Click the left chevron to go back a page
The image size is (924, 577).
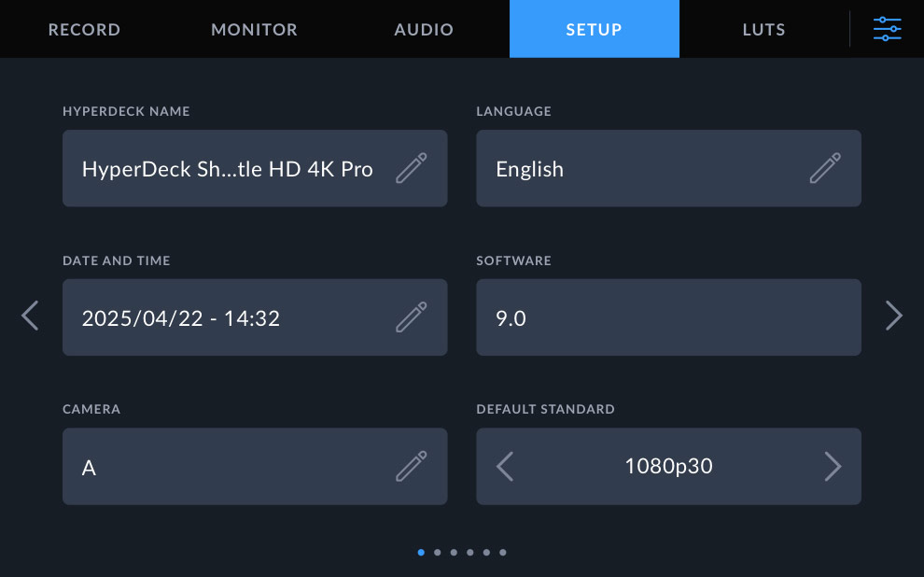pos(29,316)
